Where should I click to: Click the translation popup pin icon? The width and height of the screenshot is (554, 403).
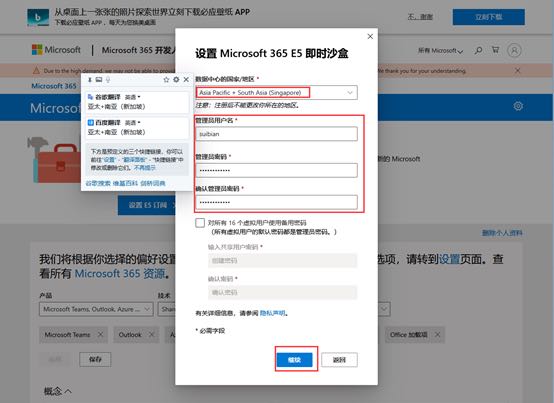[x=90, y=80]
